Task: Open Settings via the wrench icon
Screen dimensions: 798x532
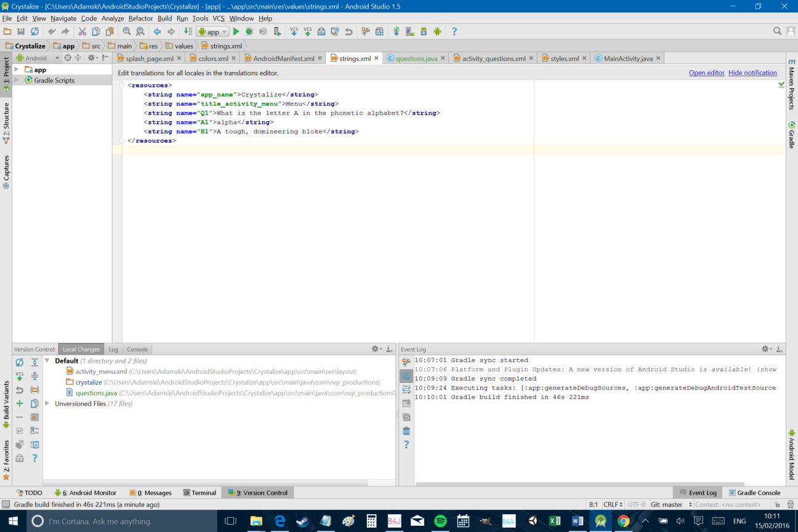Action: click(365, 31)
